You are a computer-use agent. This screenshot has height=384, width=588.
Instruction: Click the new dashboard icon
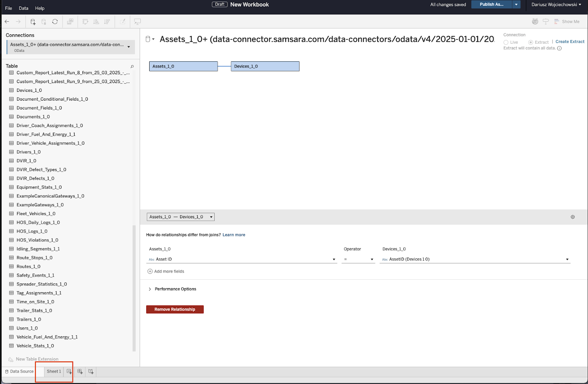click(x=80, y=372)
